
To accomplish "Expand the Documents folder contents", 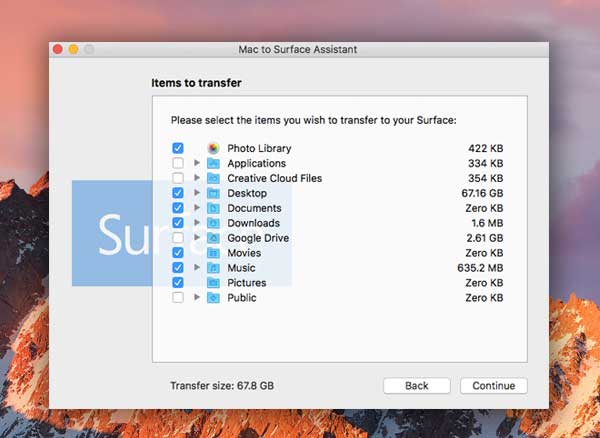I will tap(197, 207).
